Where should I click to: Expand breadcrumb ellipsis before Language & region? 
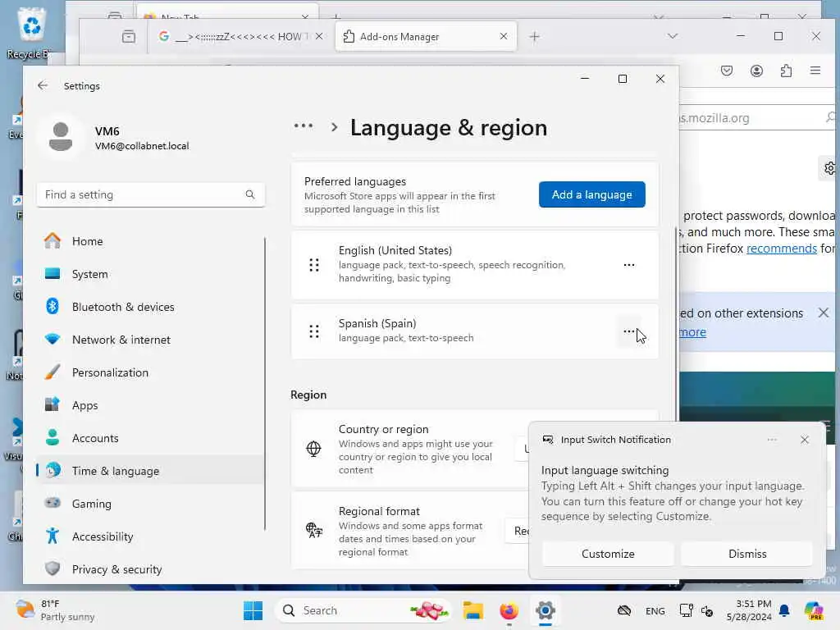[x=304, y=126]
